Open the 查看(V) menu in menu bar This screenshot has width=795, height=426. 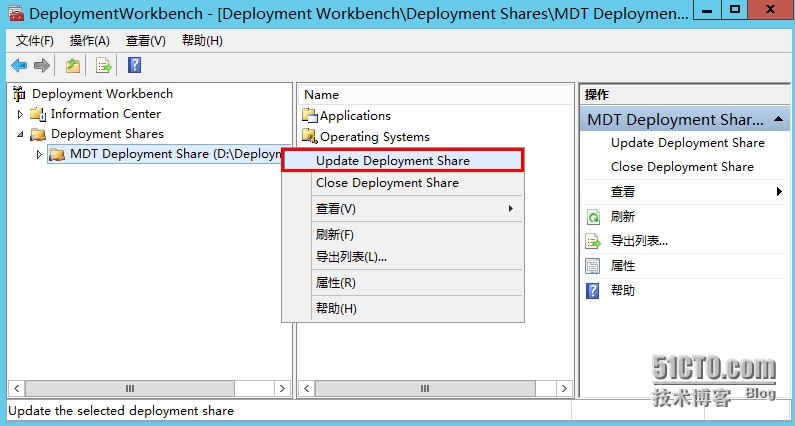coord(146,41)
